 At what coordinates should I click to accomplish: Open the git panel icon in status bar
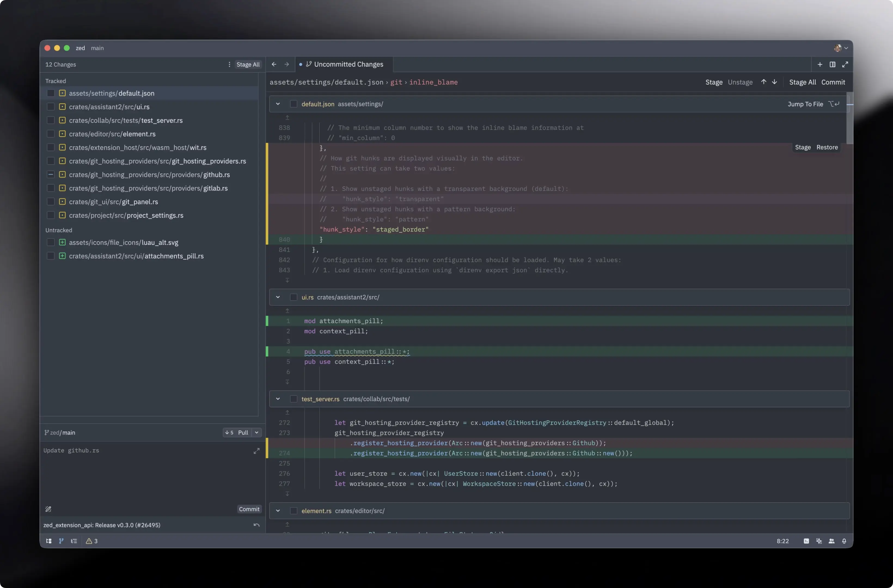click(61, 541)
